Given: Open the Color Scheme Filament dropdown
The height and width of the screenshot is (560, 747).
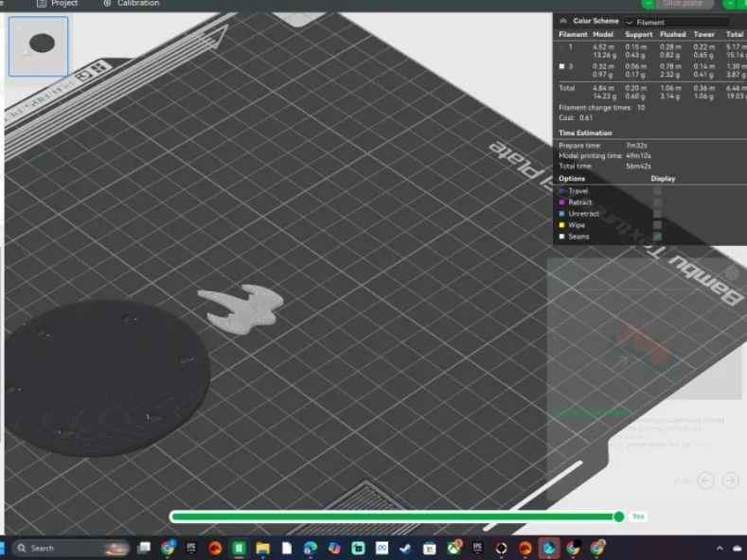Looking at the screenshot, I should coord(677,23).
